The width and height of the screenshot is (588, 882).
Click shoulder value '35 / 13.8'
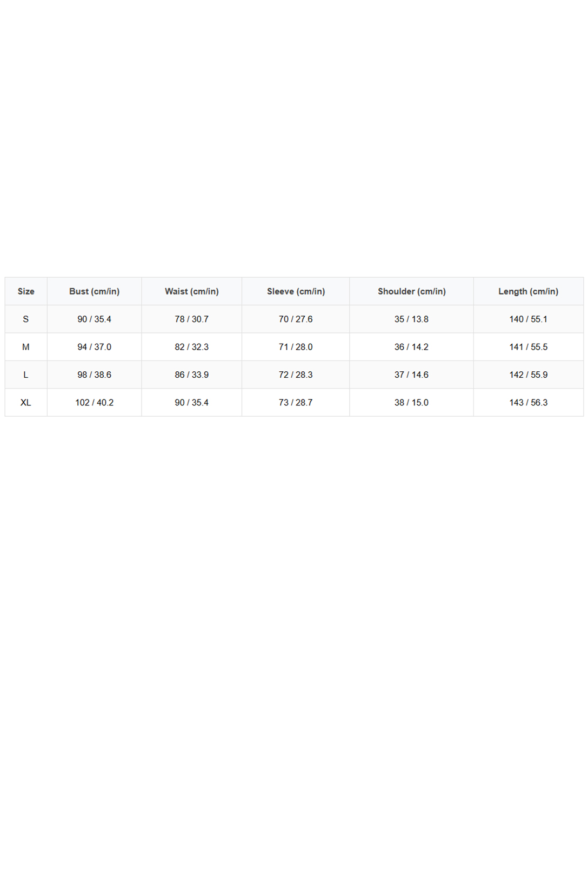tap(412, 319)
